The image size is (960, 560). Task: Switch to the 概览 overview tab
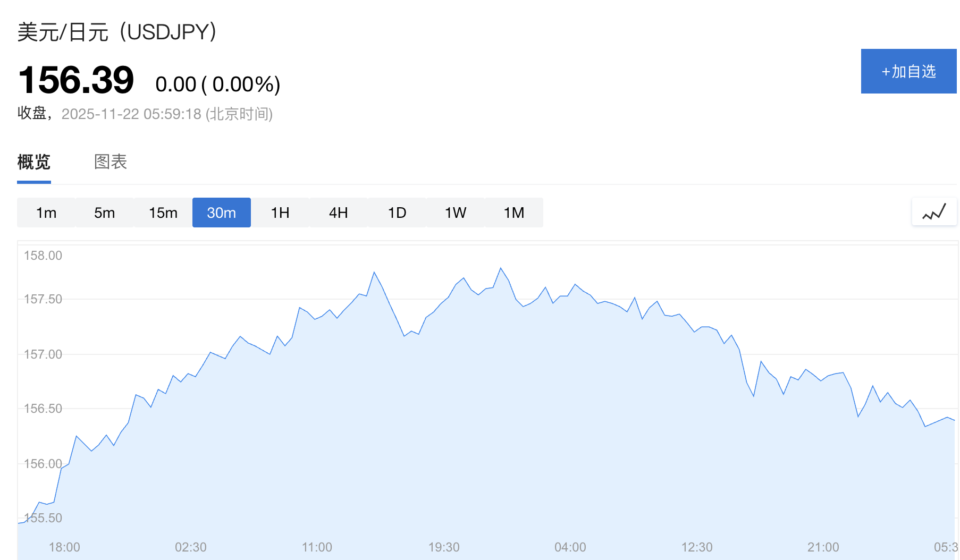tap(33, 162)
